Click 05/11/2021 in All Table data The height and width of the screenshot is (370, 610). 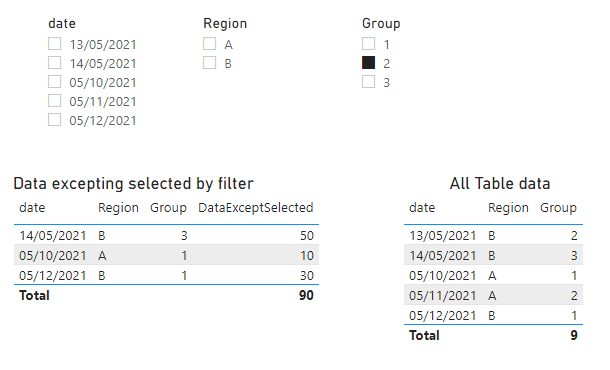point(442,296)
